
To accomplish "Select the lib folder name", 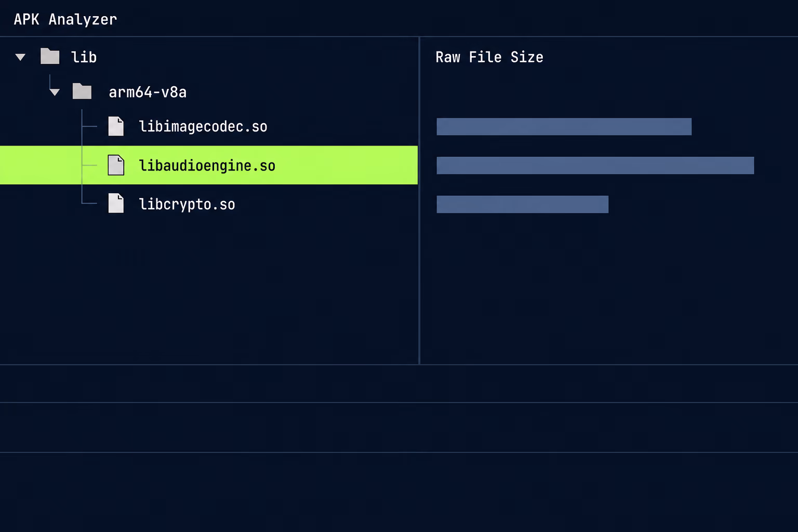I will (x=84, y=57).
